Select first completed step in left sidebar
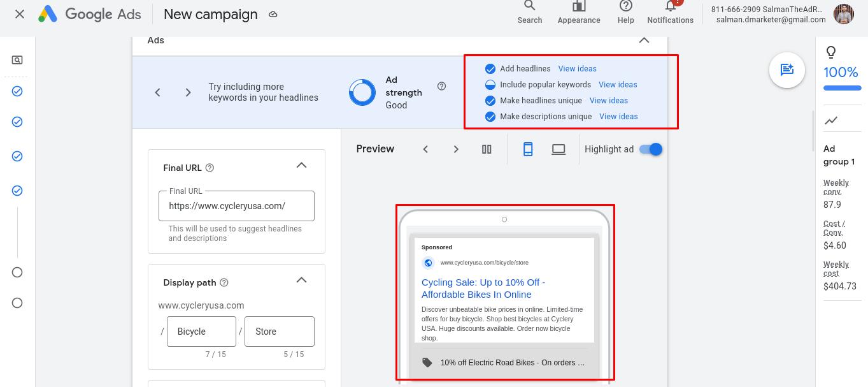 (x=17, y=91)
